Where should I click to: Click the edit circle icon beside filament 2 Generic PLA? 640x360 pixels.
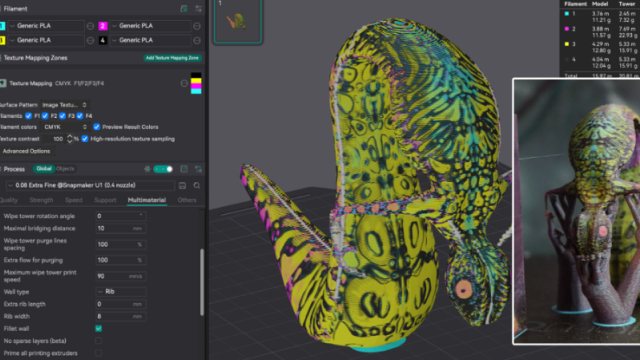[x=197, y=26]
